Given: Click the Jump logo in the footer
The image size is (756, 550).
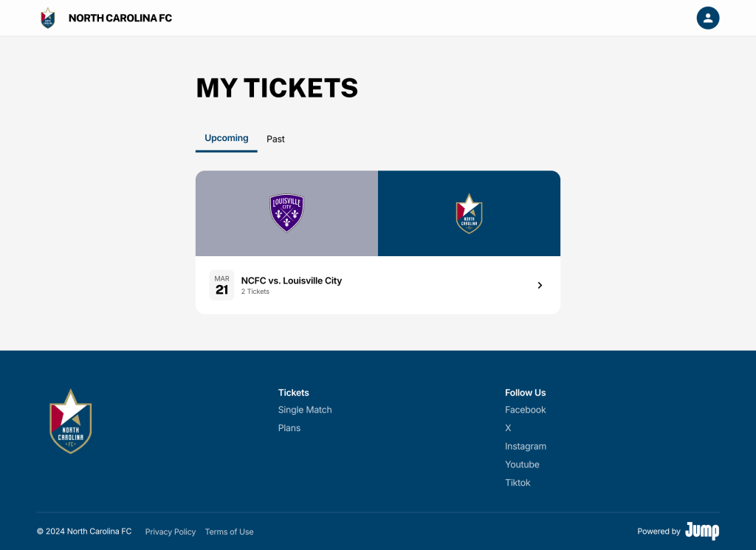Looking at the screenshot, I should coord(702,531).
